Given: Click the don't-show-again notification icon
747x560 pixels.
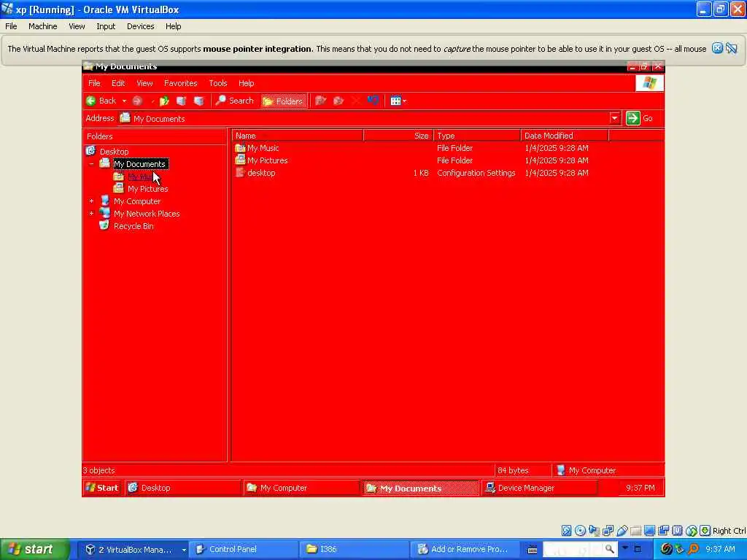Looking at the screenshot, I should [732, 48].
